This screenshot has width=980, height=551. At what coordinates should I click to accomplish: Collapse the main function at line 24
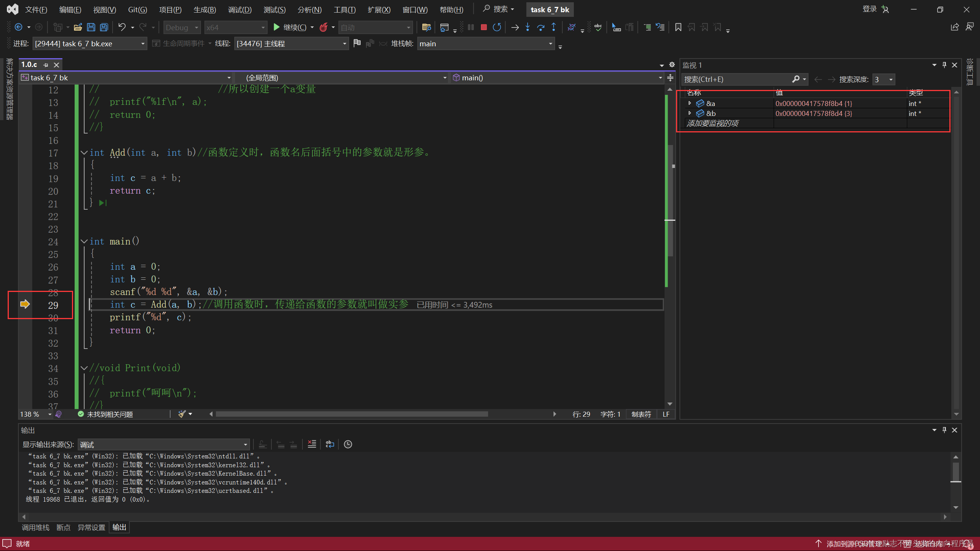click(x=84, y=241)
